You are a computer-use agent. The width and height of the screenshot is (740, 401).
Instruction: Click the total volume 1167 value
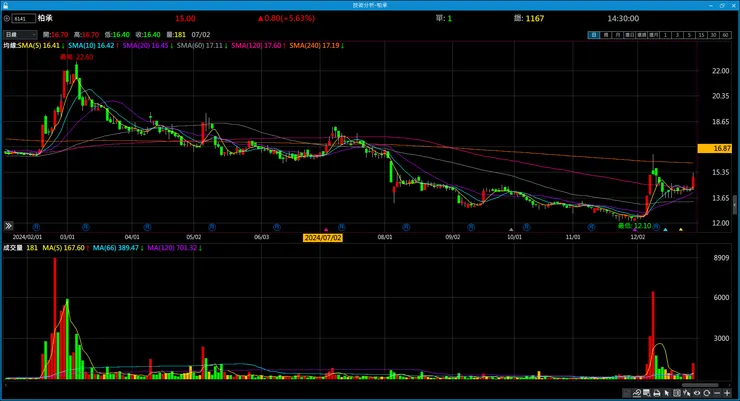click(x=535, y=18)
